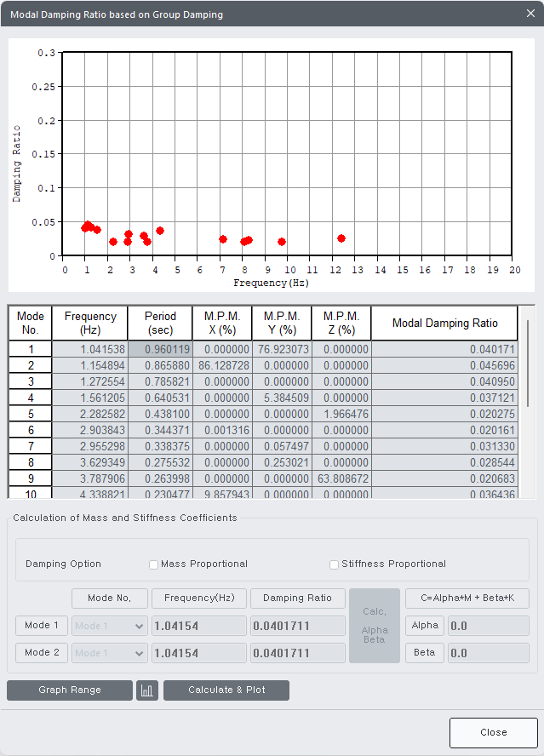The image size is (544, 756).
Task: Select mode row number 5
Action: 31,414
